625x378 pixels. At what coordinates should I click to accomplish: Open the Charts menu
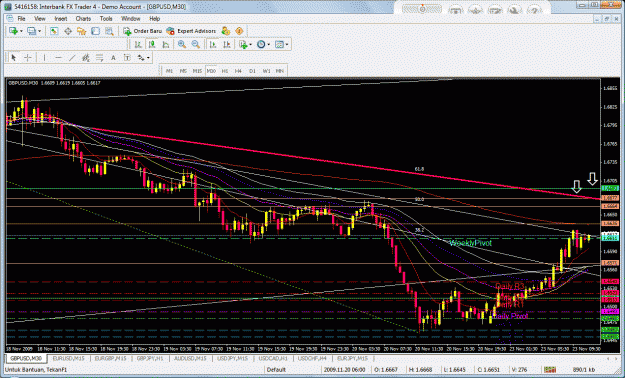tap(83, 19)
